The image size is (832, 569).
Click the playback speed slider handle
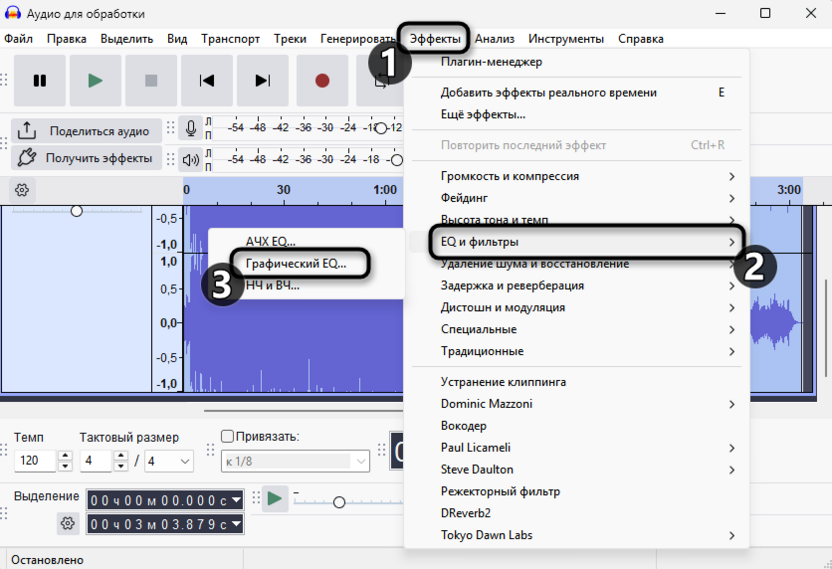pyautogui.click(x=340, y=502)
